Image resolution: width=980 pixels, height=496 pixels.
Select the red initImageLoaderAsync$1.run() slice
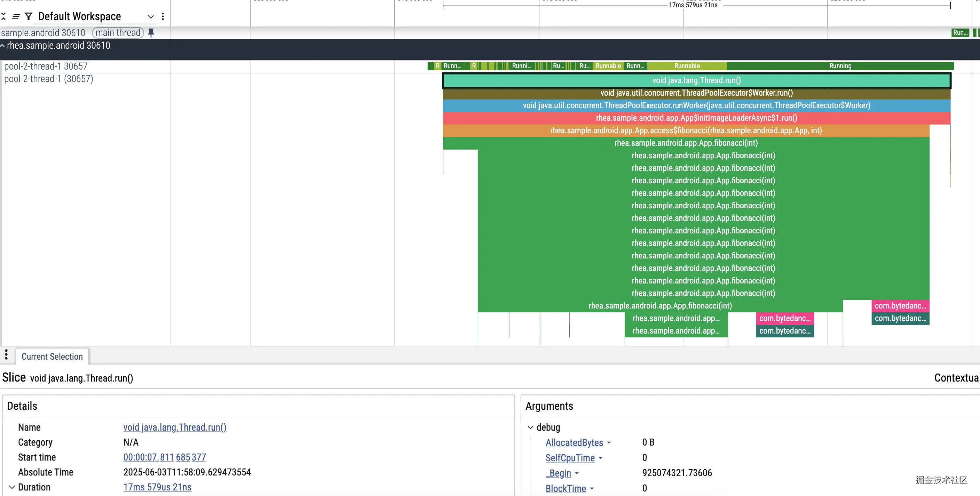click(696, 118)
